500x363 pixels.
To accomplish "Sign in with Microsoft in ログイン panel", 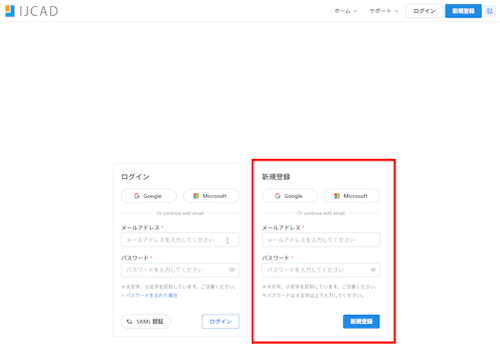I will point(211,196).
